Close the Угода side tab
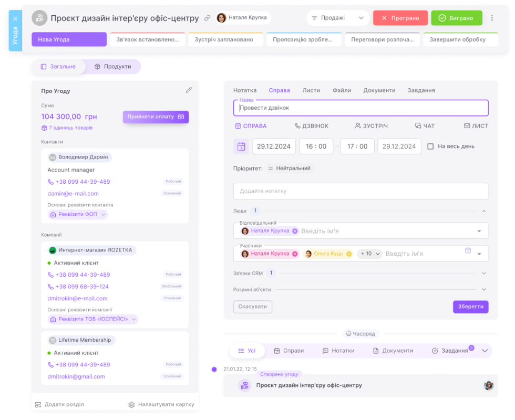The width and height of the screenshot is (515, 420). 15,19
